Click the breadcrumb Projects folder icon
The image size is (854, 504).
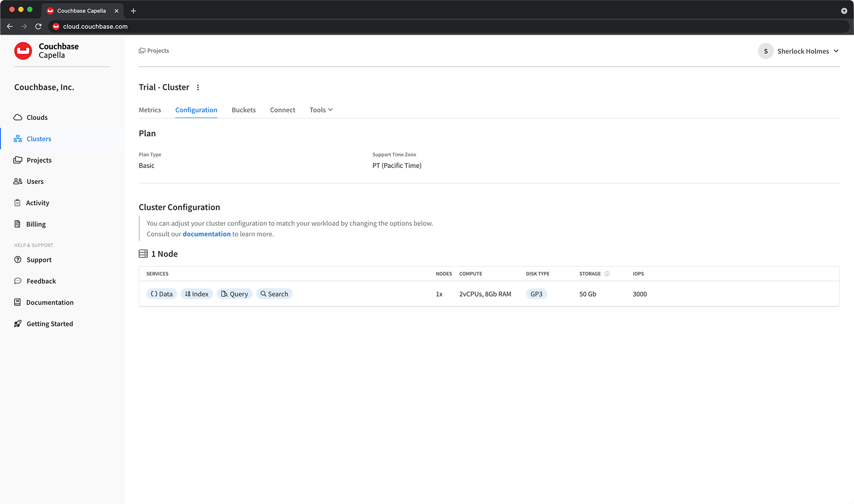pos(142,51)
